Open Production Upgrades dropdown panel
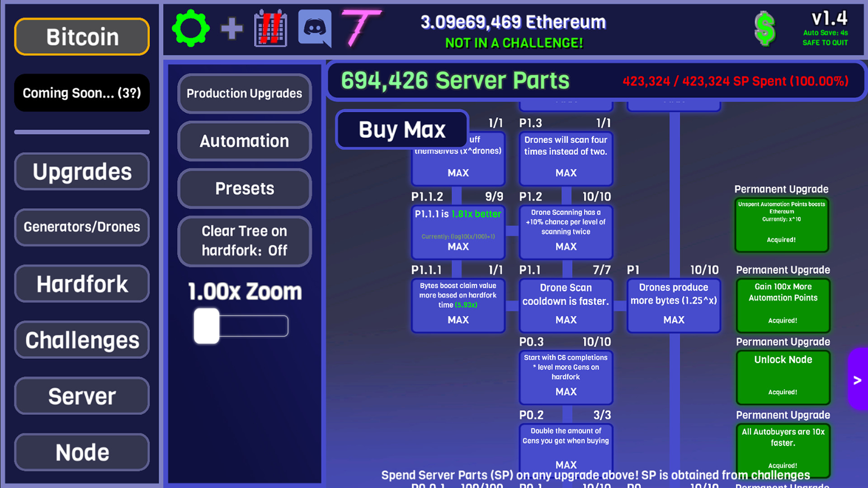Screen dimensions: 868x488 pyautogui.click(x=245, y=93)
